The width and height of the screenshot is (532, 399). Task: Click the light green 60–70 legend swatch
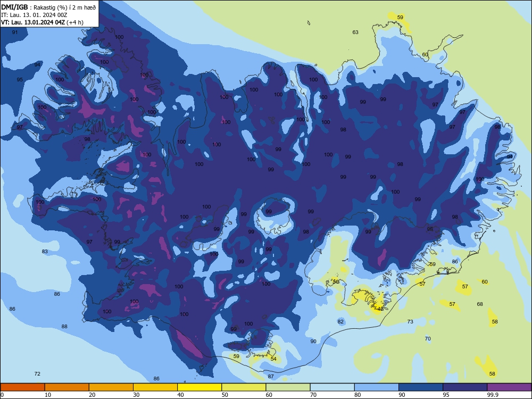click(288, 387)
